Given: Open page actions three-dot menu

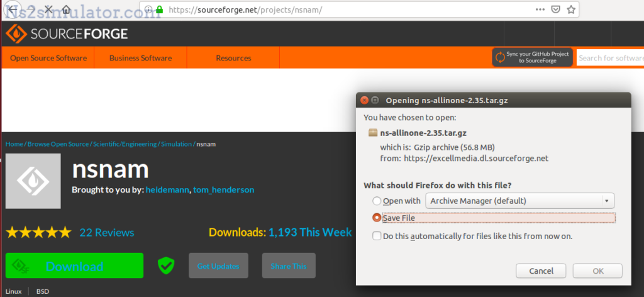Looking at the screenshot, I should click(540, 9).
